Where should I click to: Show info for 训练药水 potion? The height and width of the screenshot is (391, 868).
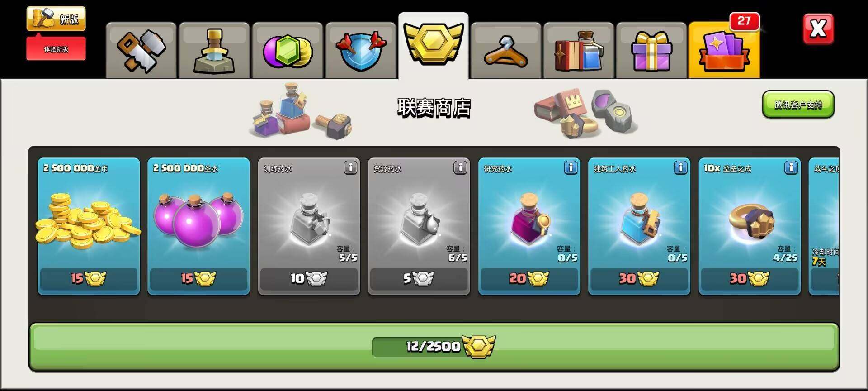click(350, 168)
